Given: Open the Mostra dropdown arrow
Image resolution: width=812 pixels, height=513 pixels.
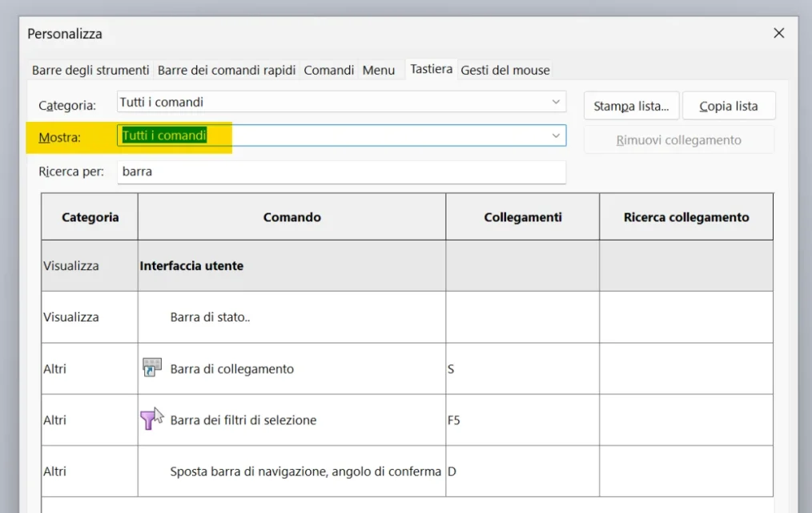Looking at the screenshot, I should [556, 136].
